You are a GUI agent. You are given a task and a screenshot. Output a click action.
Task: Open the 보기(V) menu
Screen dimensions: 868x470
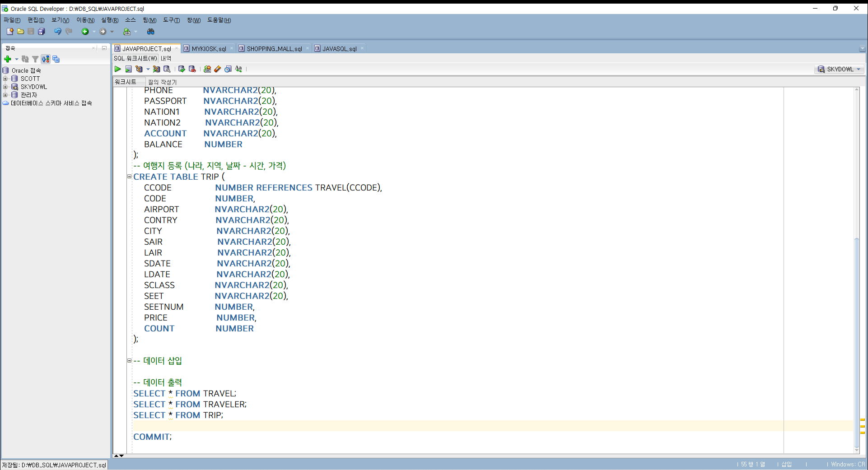pyautogui.click(x=60, y=20)
